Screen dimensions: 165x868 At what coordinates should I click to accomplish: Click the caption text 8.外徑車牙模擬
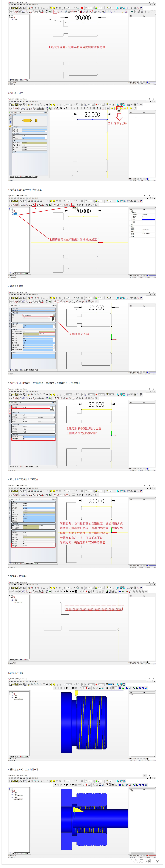tap(15, 673)
